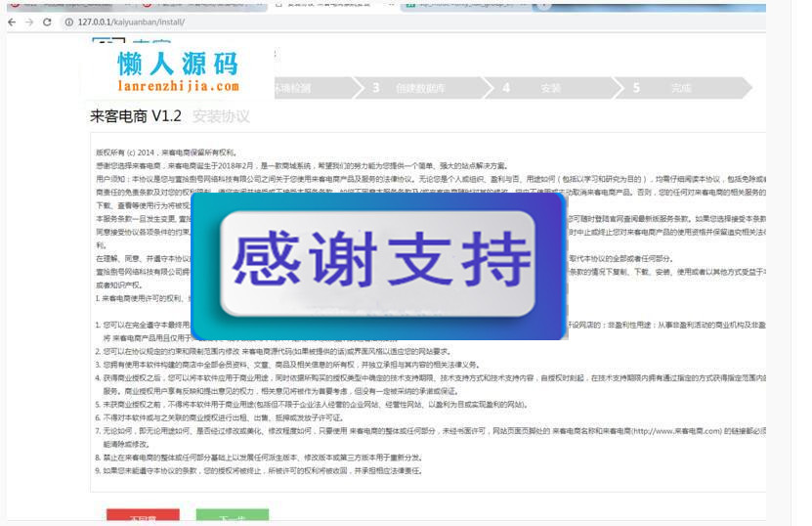Click the browser forward arrow
Viewport: 812px width, 526px height.
point(29,22)
